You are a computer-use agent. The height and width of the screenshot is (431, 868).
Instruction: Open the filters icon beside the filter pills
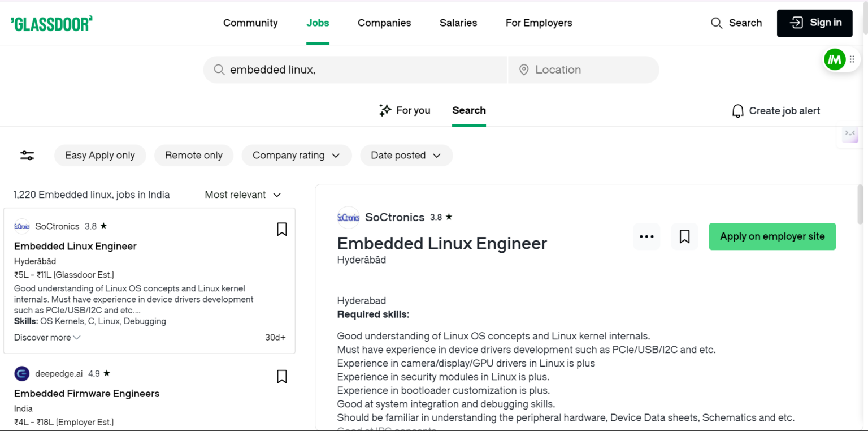pyautogui.click(x=27, y=155)
